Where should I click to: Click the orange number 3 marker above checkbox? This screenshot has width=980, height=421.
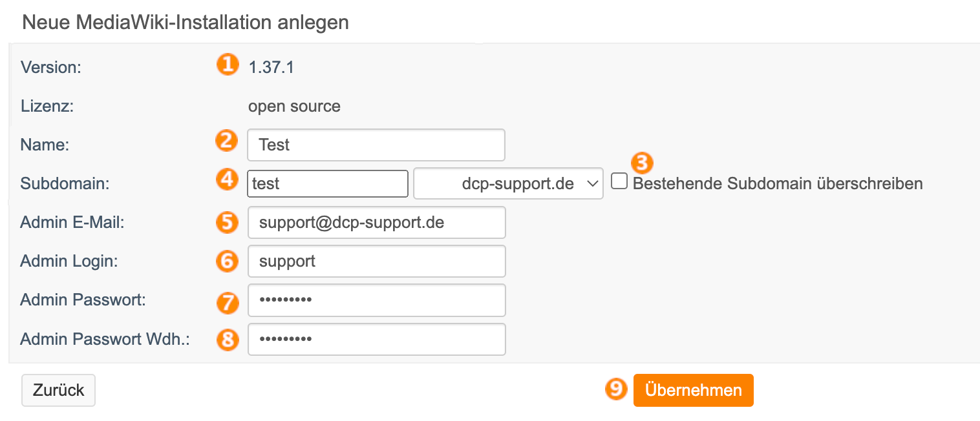click(x=642, y=162)
